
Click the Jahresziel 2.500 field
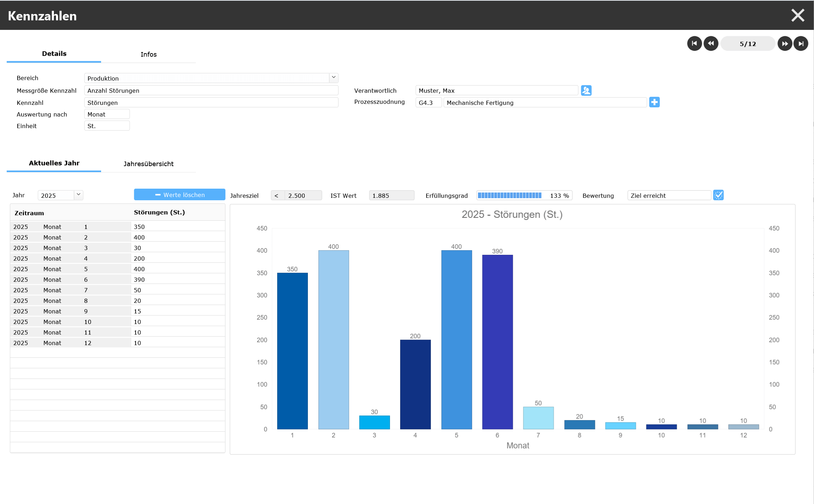coord(303,196)
